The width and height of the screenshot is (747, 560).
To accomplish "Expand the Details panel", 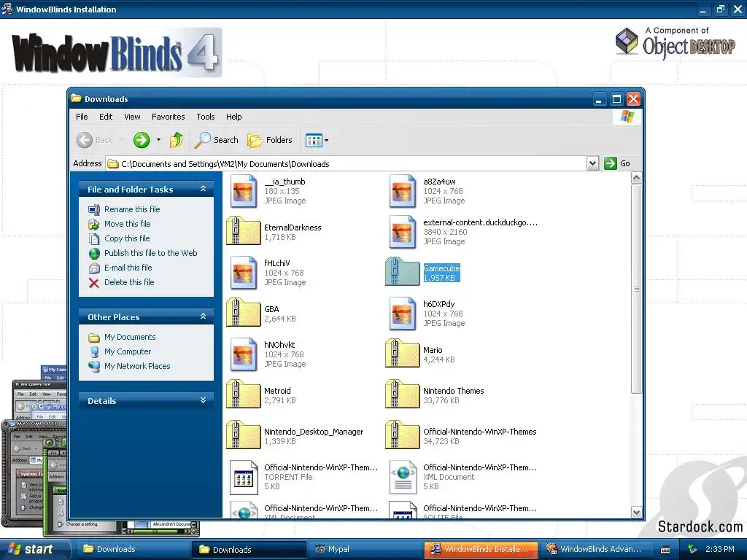I will tap(203, 400).
